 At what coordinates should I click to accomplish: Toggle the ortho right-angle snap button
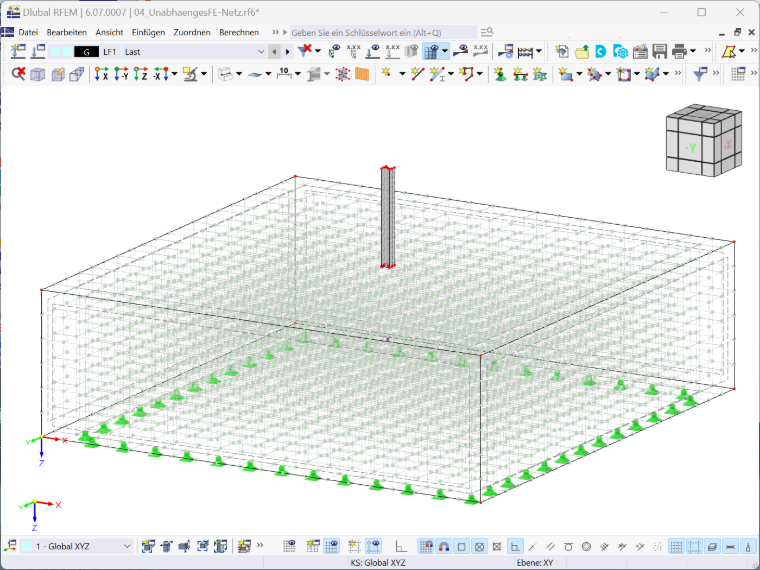tap(515, 547)
